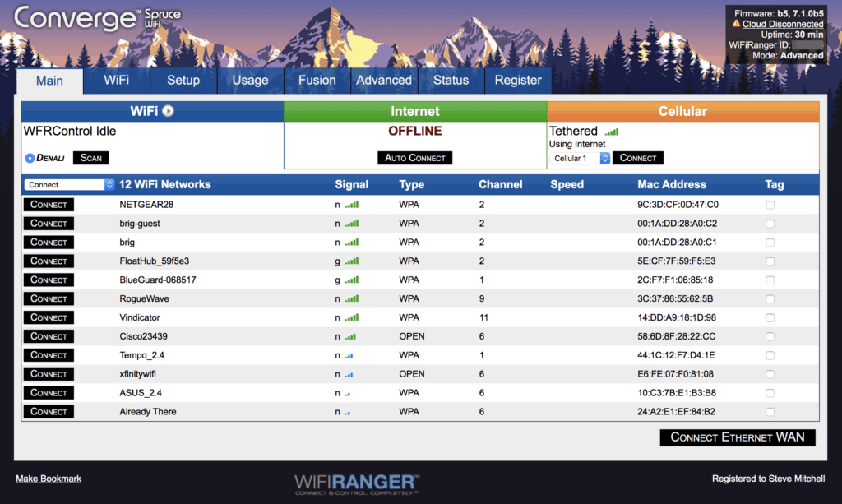Click the WiFiRanger footer logo
The image size is (842, 504).
(x=357, y=484)
